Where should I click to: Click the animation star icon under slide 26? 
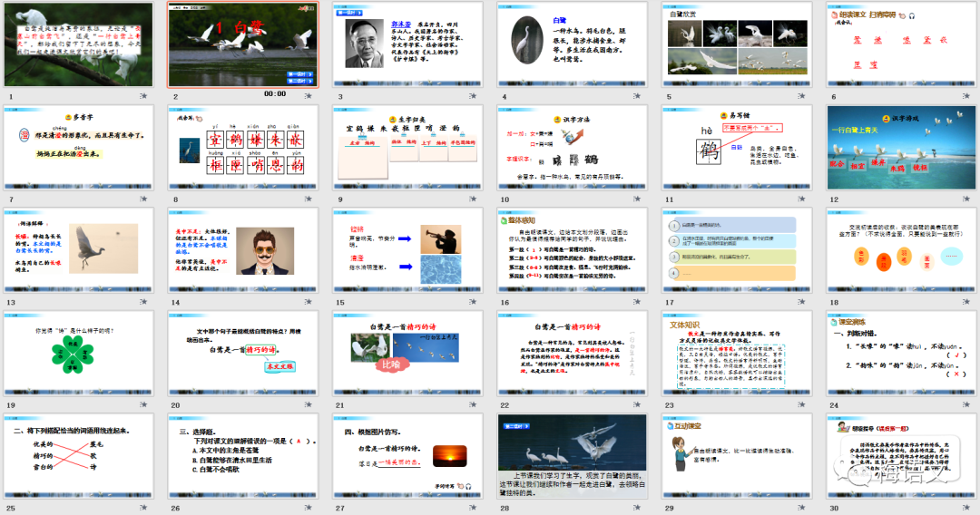point(308,507)
